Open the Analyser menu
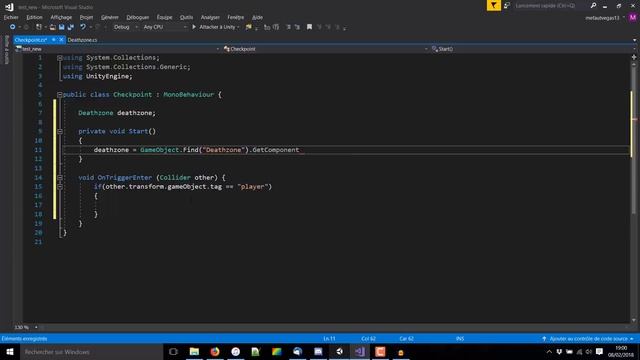The width and height of the screenshot is (640, 360). (210, 17)
